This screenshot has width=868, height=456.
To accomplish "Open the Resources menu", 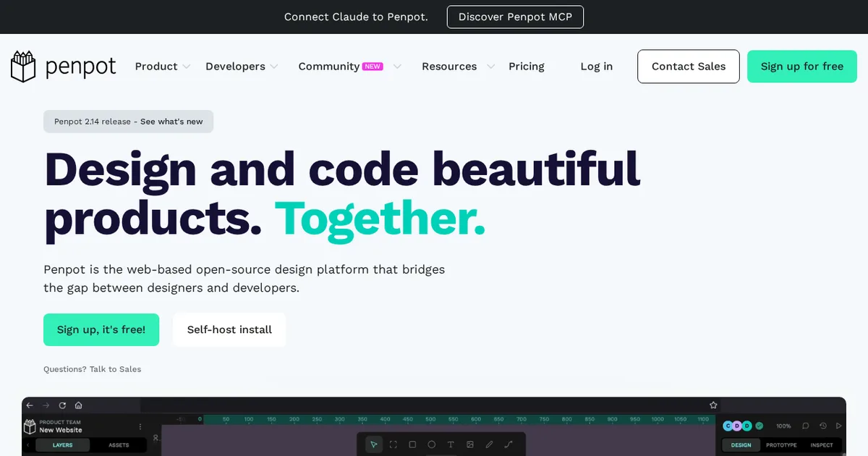I will 449,67.
